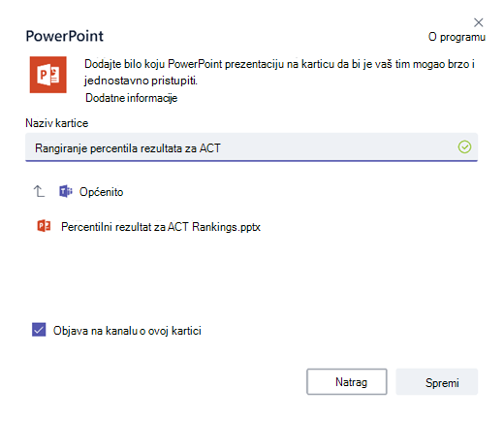Focus the Naziv kartice input field
The image size is (504, 421).
(251, 147)
